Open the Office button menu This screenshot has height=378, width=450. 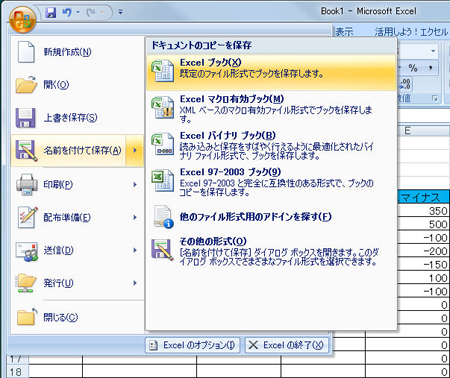[22, 19]
